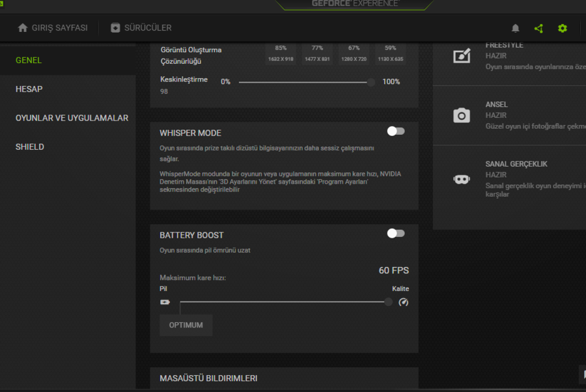Click the Freestyle pencil icon
This screenshot has width=586, height=392.
pos(462,56)
